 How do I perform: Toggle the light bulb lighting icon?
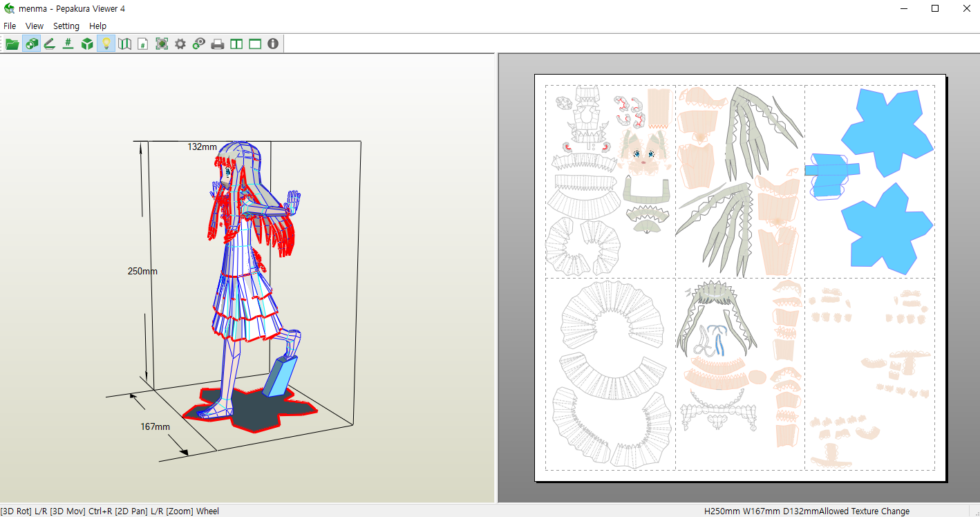click(106, 44)
